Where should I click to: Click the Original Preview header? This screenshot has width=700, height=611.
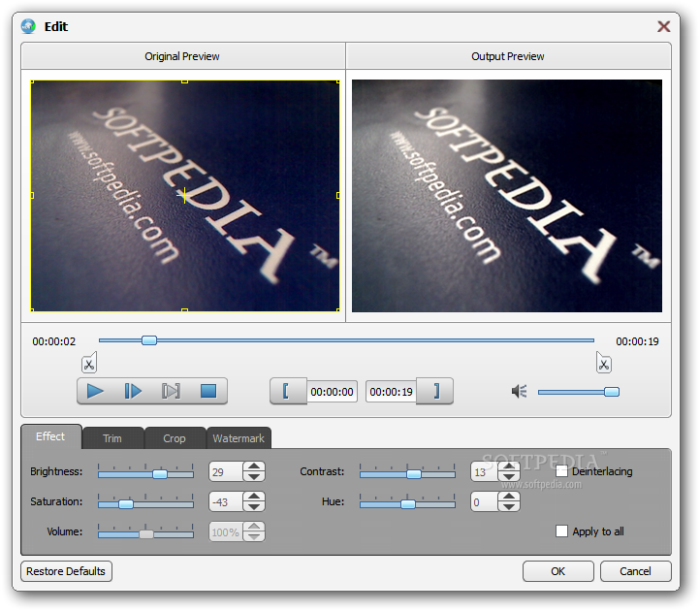click(182, 56)
